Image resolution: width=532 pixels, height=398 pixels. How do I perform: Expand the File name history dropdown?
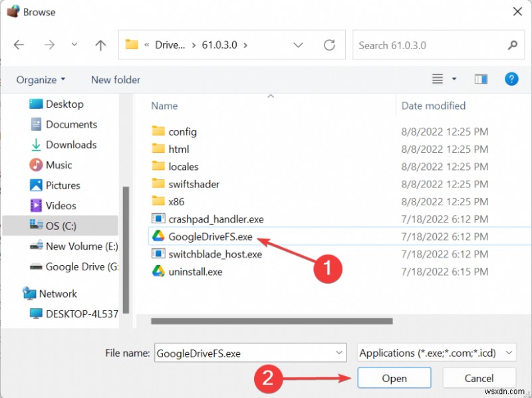click(340, 353)
